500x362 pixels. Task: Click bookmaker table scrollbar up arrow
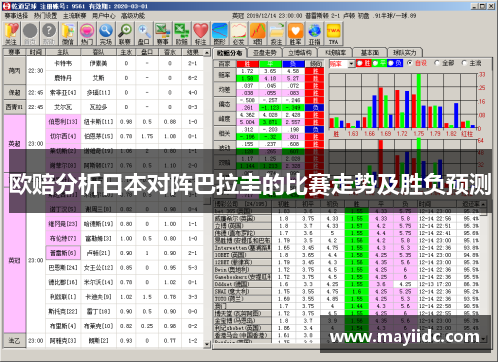(x=483, y=204)
